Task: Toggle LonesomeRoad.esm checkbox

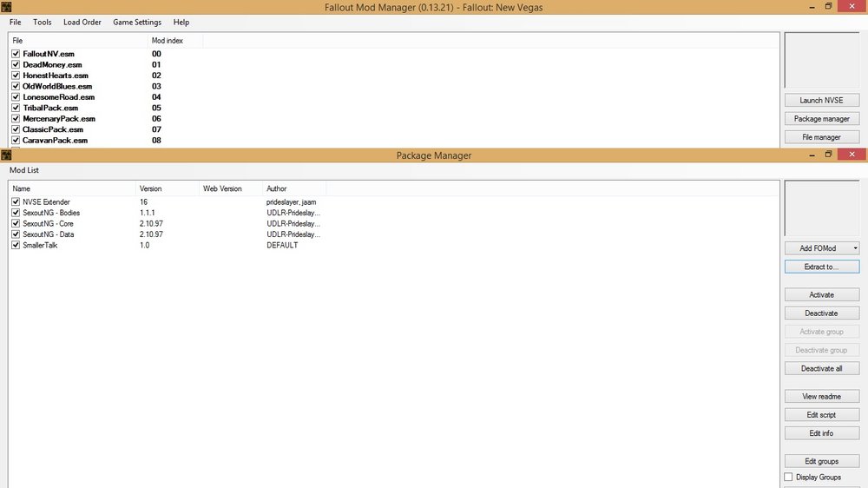Action: pos(16,97)
